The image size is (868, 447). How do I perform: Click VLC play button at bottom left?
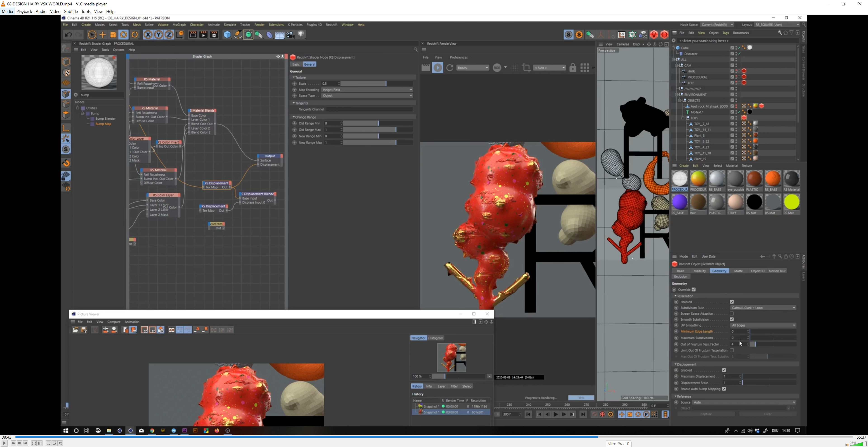click(4, 443)
